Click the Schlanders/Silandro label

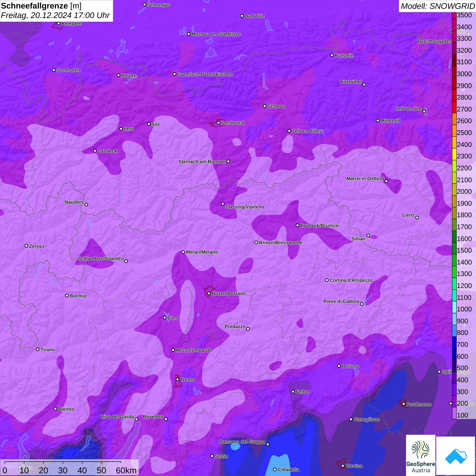click(x=101, y=258)
